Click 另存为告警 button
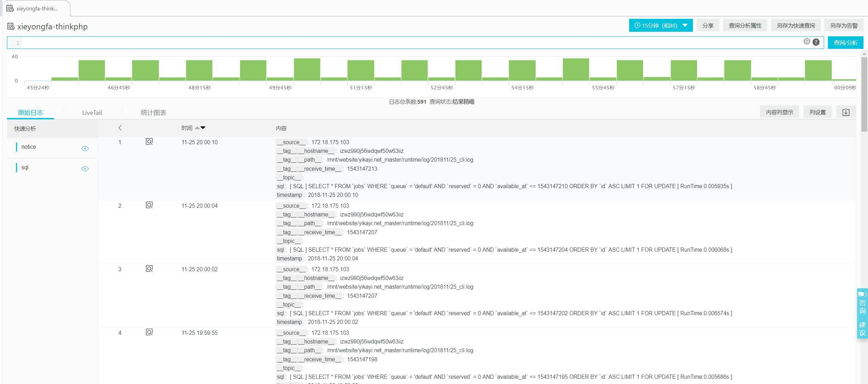 point(844,25)
